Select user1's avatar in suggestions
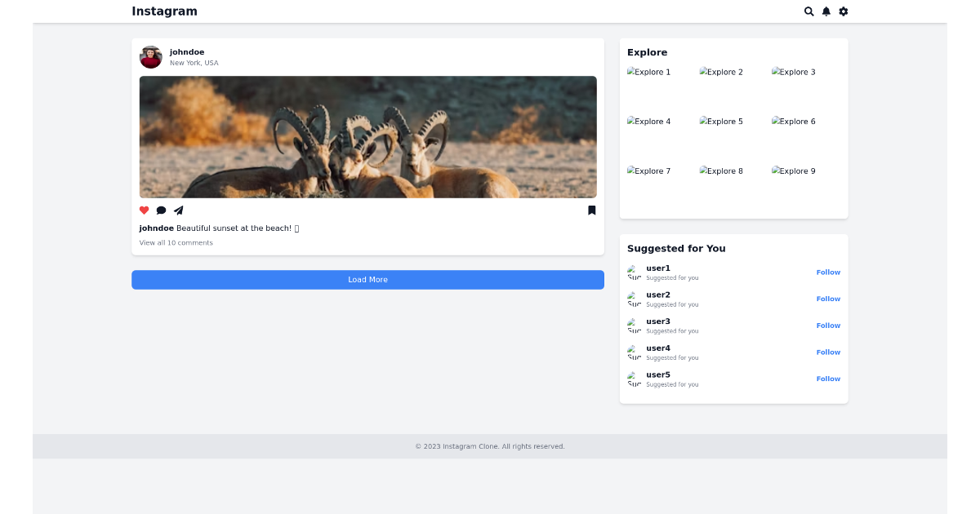This screenshot has height=514, width=980. 634,272
